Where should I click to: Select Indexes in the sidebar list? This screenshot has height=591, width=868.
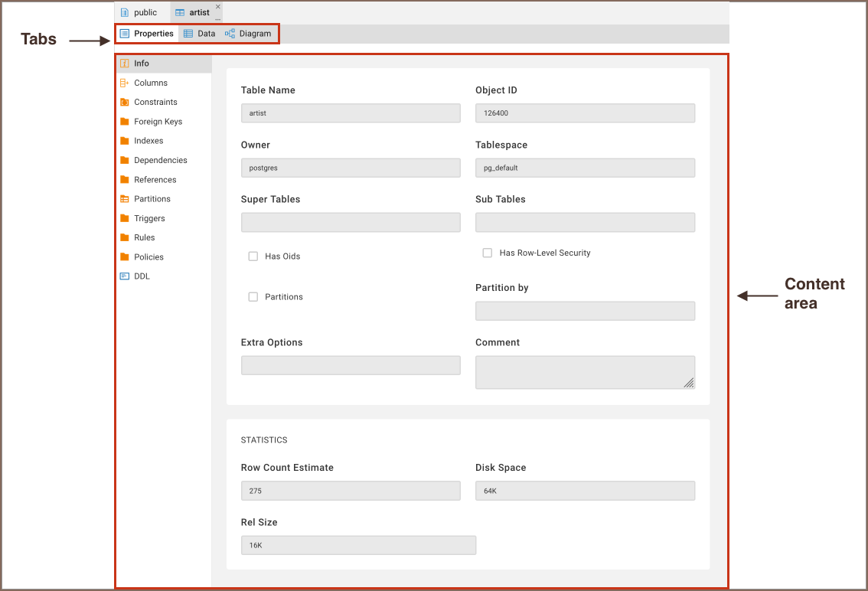[148, 141]
